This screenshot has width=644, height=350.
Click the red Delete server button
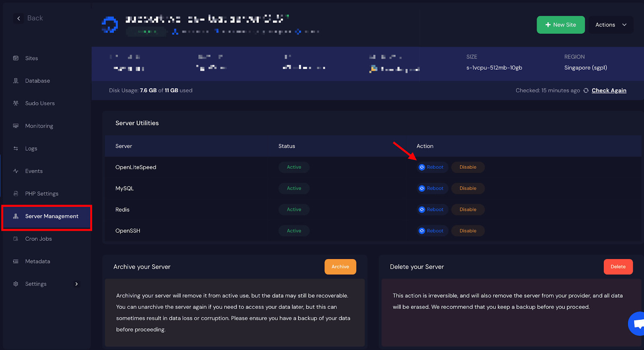click(618, 267)
